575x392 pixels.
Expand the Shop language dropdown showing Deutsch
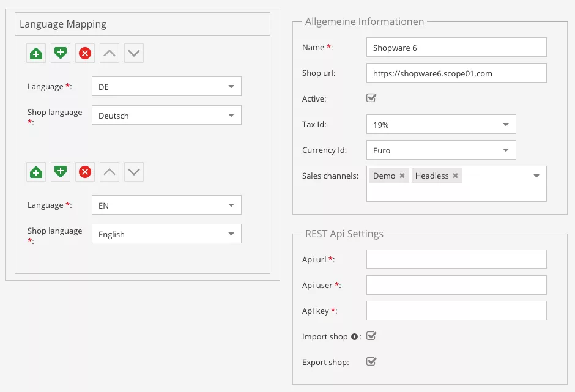[166, 115]
